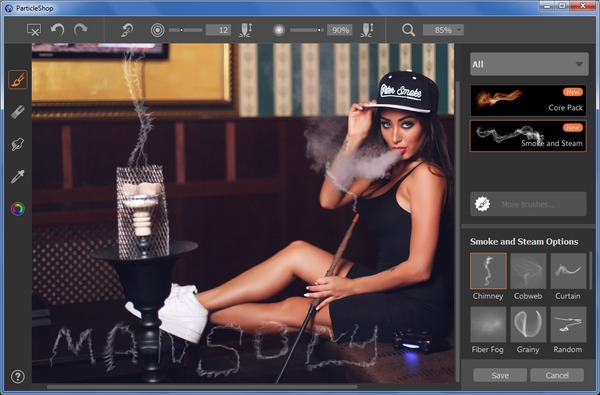Select the Core Pack brush pack
Viewport: 600px width, 395px height.
[x=528, y=100]
